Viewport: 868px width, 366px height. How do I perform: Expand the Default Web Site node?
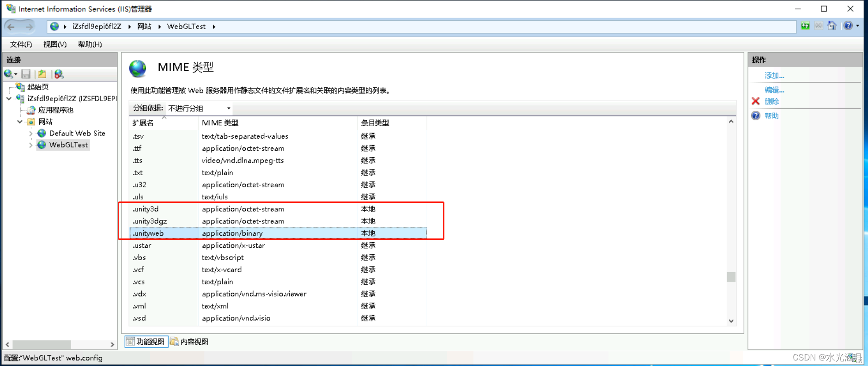click(x=31, y=134)
